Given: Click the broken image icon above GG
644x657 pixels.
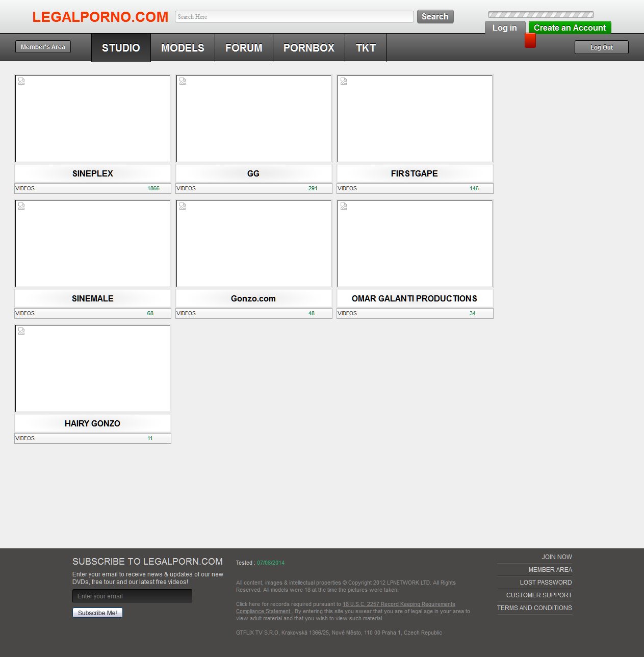Looking at the screenshot, I should (183, 81).
